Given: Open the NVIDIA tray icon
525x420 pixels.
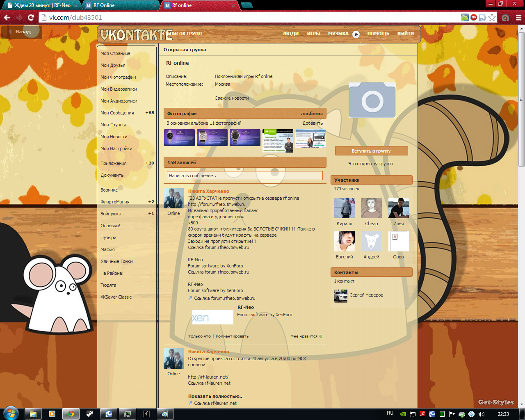Looking at the screenshot, I should 403,414.
